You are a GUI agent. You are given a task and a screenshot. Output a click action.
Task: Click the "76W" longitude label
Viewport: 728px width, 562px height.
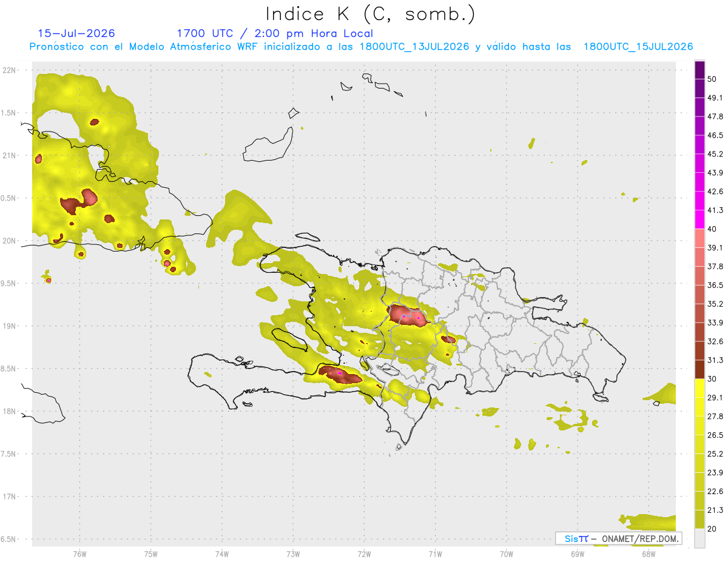[79, 553]
